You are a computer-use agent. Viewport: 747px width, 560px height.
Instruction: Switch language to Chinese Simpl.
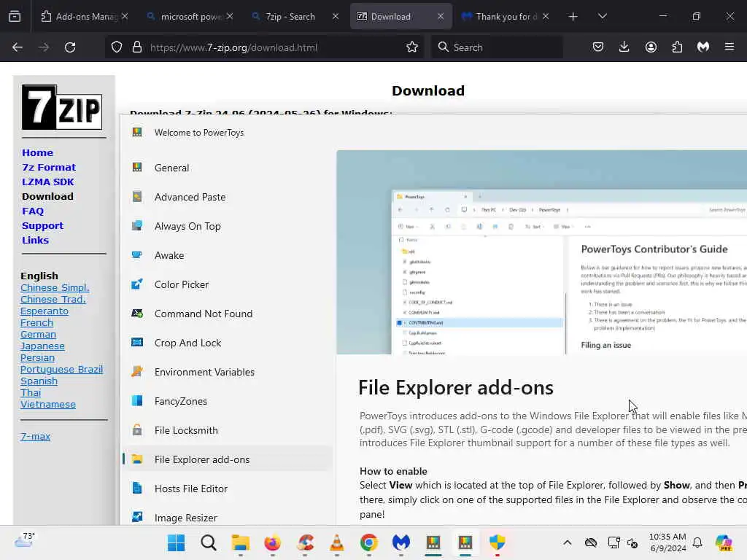coord(55,287)
